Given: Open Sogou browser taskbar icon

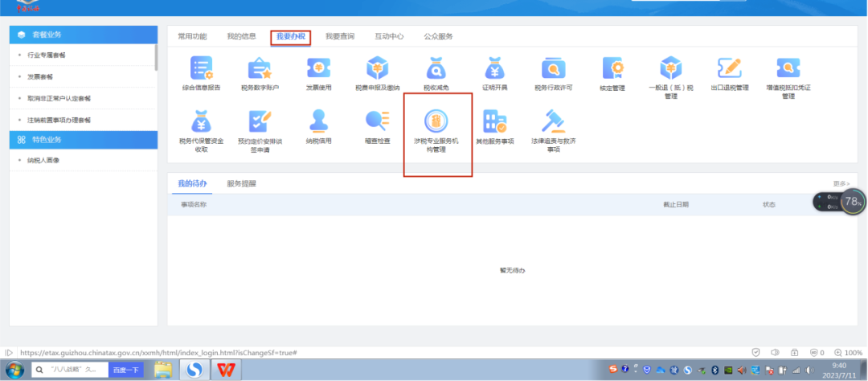Looking at the screenshot, I should pyautogui.click(x=194, y=370).
